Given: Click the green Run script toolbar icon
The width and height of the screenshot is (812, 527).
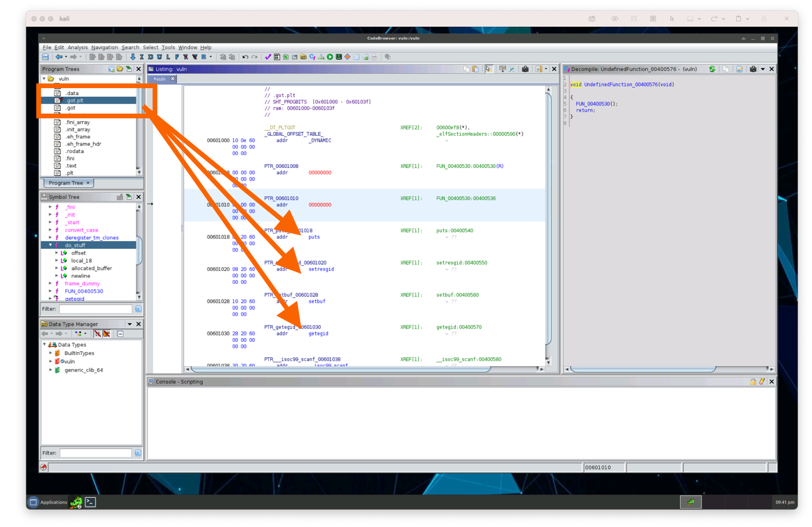Looking at the screenshot, I should click(330, 57).
